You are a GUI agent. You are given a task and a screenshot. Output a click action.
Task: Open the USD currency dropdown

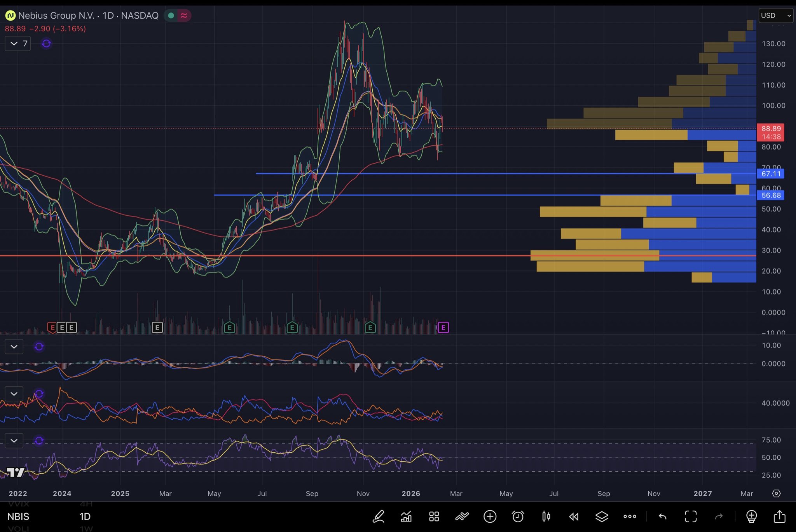[x=775, y=16]
